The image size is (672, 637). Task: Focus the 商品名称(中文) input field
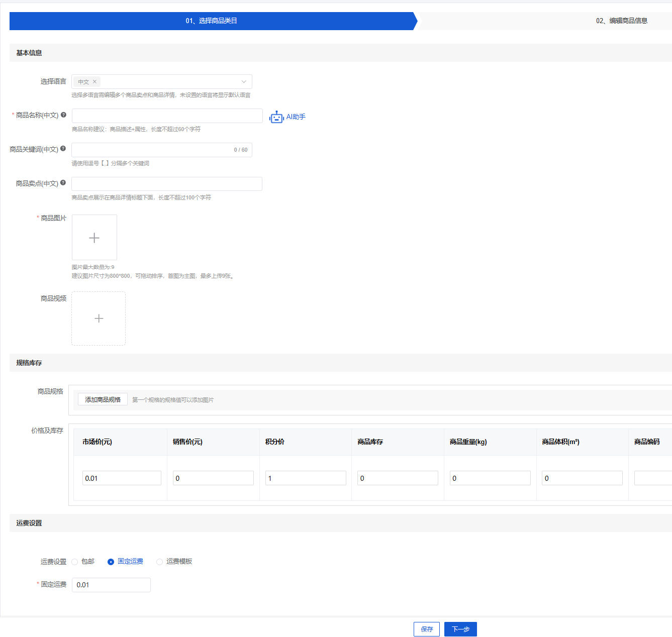pos(167,116)
